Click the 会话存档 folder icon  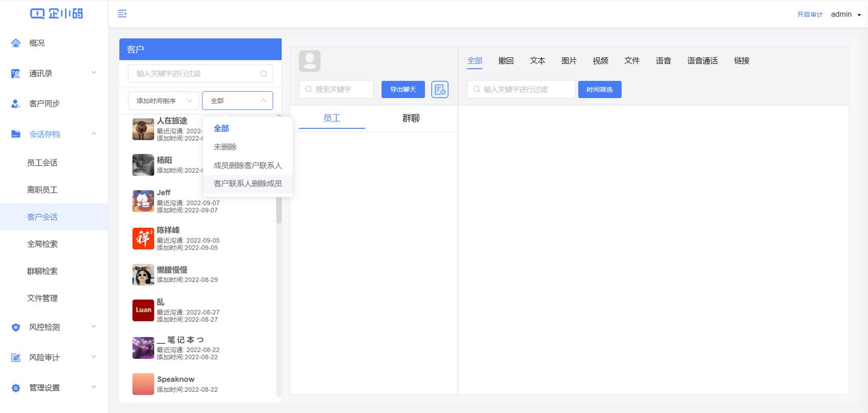click(x=15, y=134)
